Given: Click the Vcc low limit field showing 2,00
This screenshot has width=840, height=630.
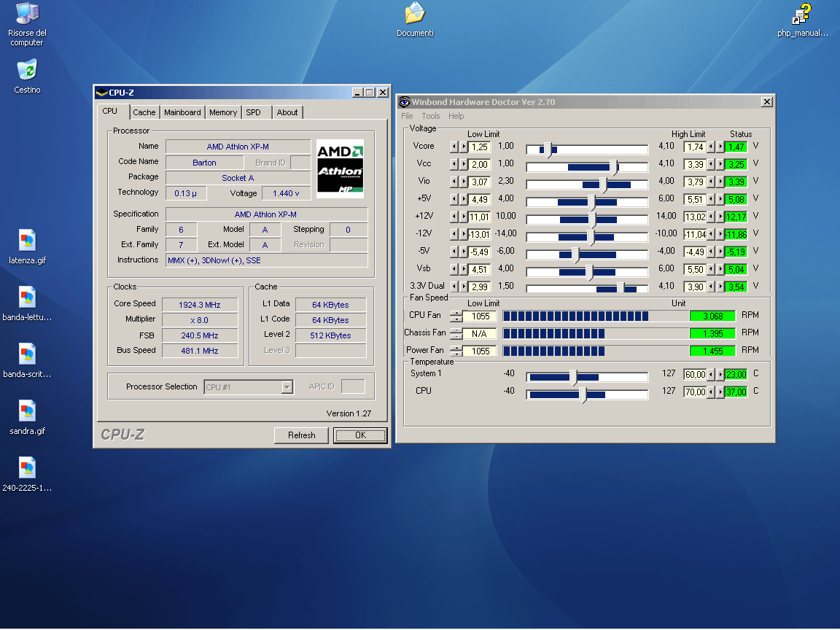Looking at the screenshot, I should pyautogui.click(x=480, y=165).
